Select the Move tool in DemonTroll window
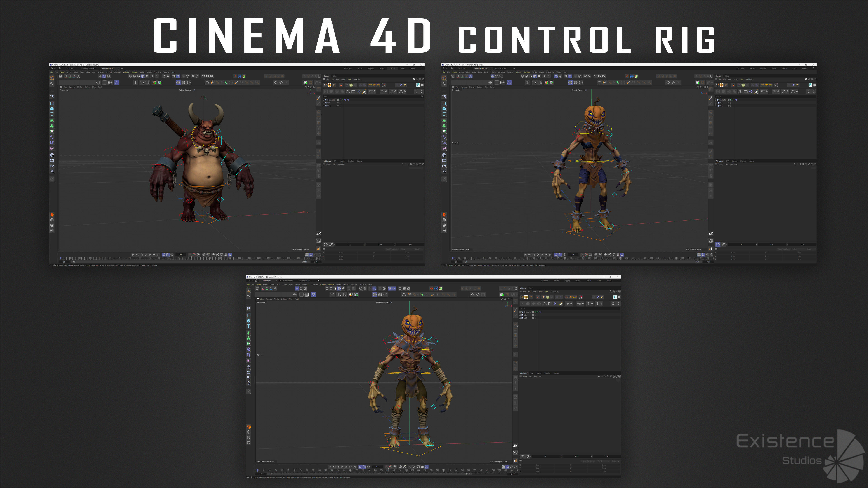The width and height of the screenshot is (868, 488). tap(100, 76)
